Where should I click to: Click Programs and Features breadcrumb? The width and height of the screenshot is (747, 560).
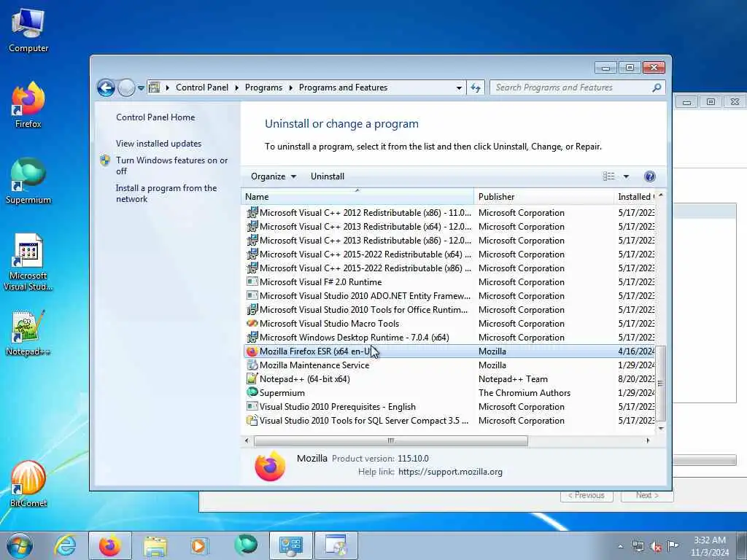coord(343,87)
